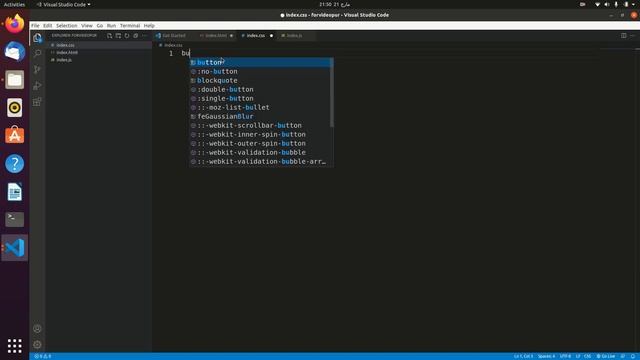Choose ':no-button' suggestion

click(x=261, y=71)
